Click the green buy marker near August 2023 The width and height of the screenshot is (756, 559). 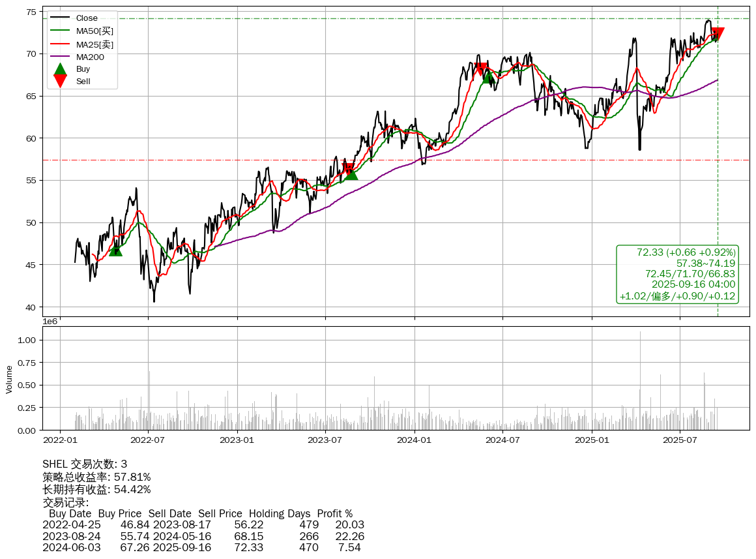tap(351, 173)
